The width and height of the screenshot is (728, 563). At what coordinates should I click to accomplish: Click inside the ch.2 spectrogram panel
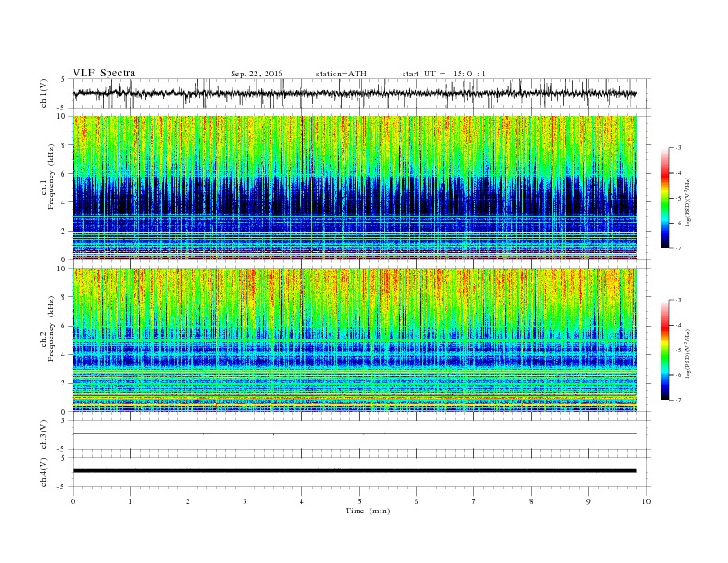point(354,339)
